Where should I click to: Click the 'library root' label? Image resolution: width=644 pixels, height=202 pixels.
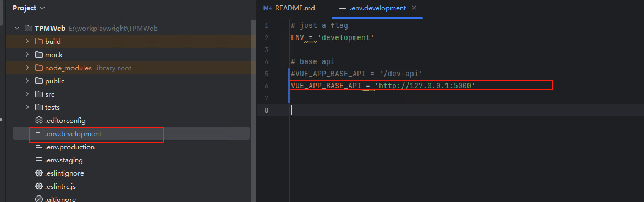[113, 68]
